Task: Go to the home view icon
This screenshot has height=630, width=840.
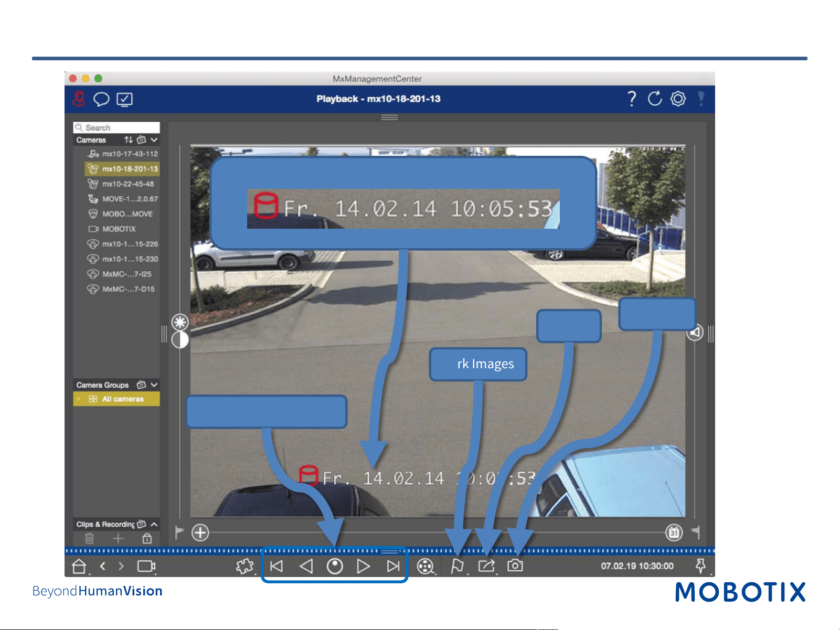Action: tap(79, 567)
